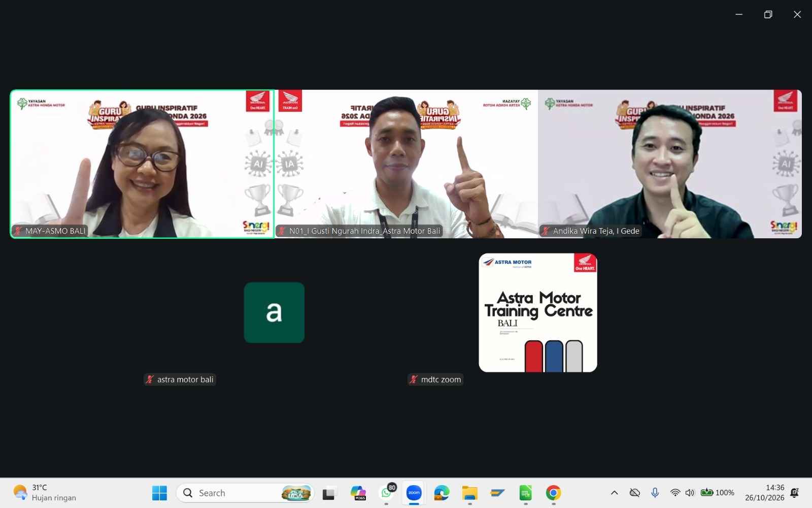Select Andika Wira Teja video tile
The image size is (812, 508).
coord(670,164)
